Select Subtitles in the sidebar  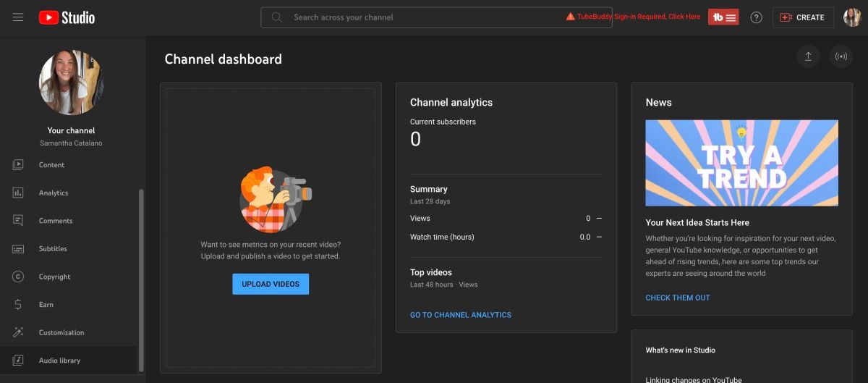click(53, 249)
